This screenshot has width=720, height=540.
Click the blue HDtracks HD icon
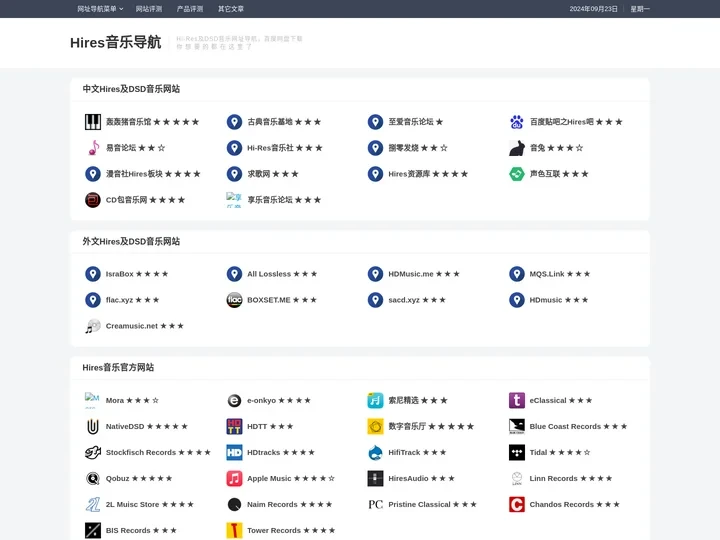coord(234,452)
